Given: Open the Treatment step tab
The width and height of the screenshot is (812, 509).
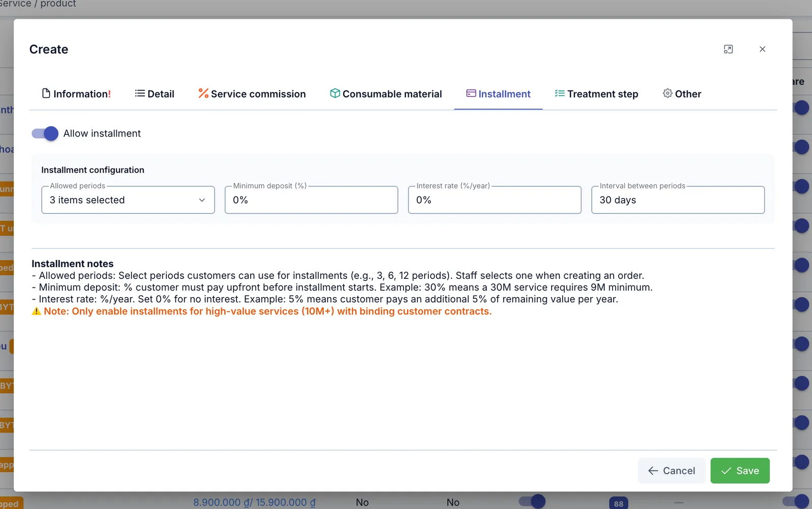Looking at the screenshot, I should click(x=596, y=94).
